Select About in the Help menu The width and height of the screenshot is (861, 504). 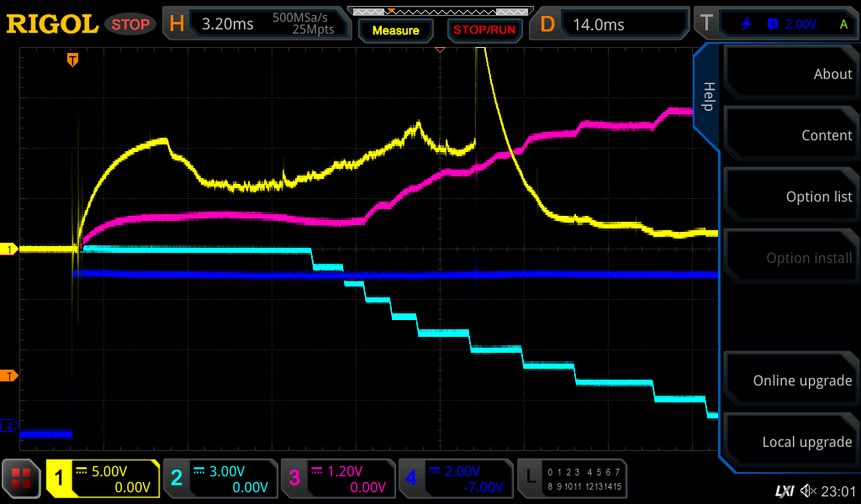coord(790,74)
